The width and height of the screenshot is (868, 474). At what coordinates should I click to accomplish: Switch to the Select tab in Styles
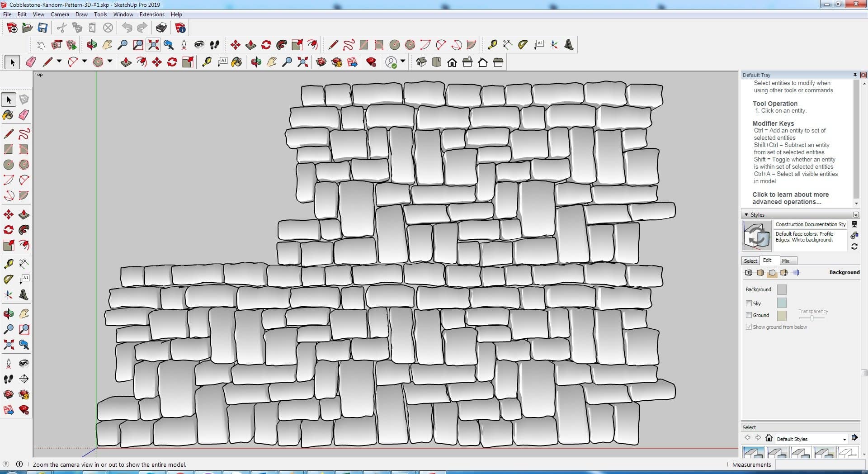pyautogui.click(x=750, y=261)
